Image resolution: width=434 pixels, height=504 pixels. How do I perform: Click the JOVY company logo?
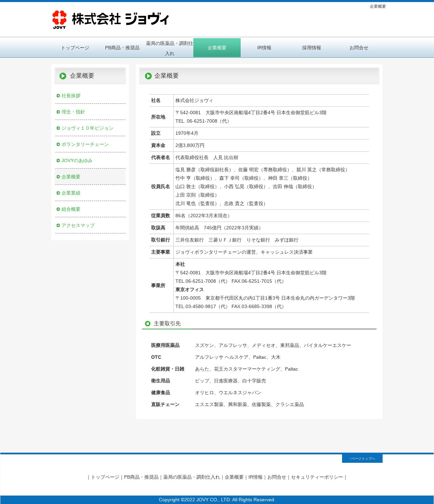click(x=111, y=20)
